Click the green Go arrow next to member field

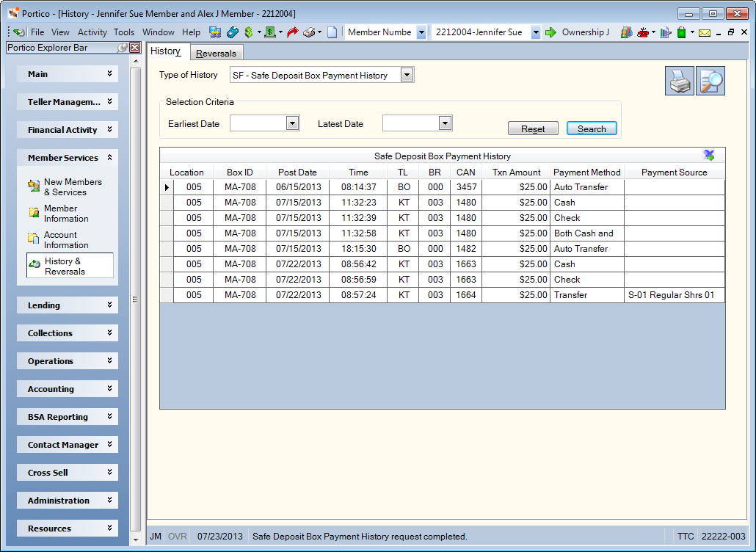[x=550, y=32]
